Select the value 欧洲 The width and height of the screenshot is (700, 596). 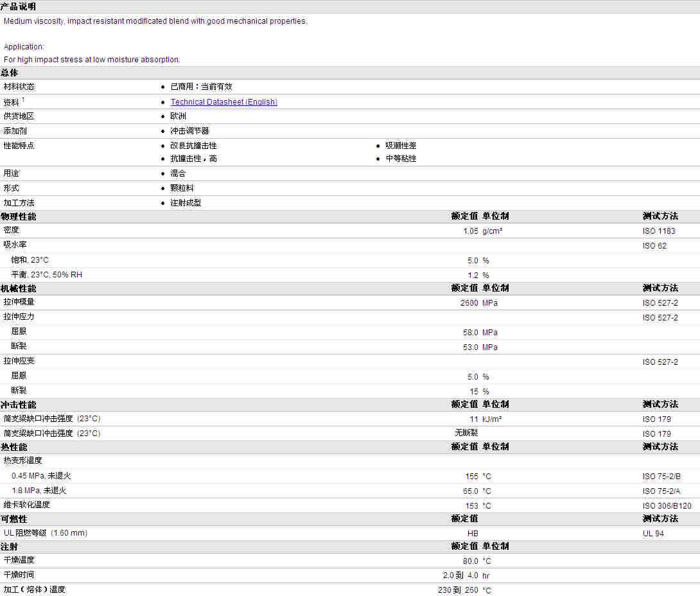[x=178, y=116]
